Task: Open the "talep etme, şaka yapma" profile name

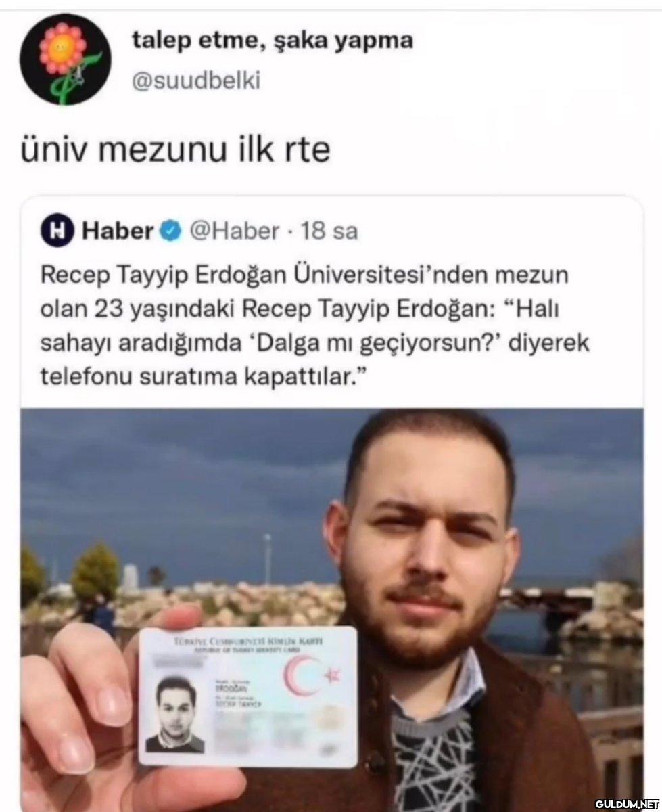Action: [272, 41]
